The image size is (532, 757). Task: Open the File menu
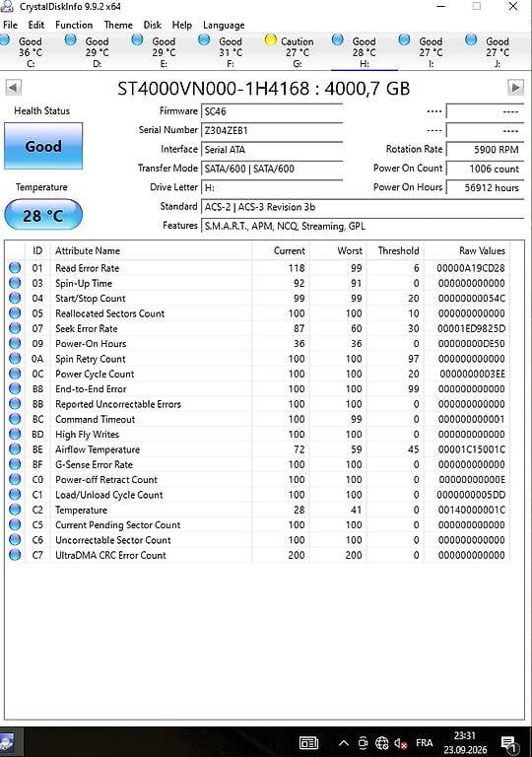coord(10,25)
